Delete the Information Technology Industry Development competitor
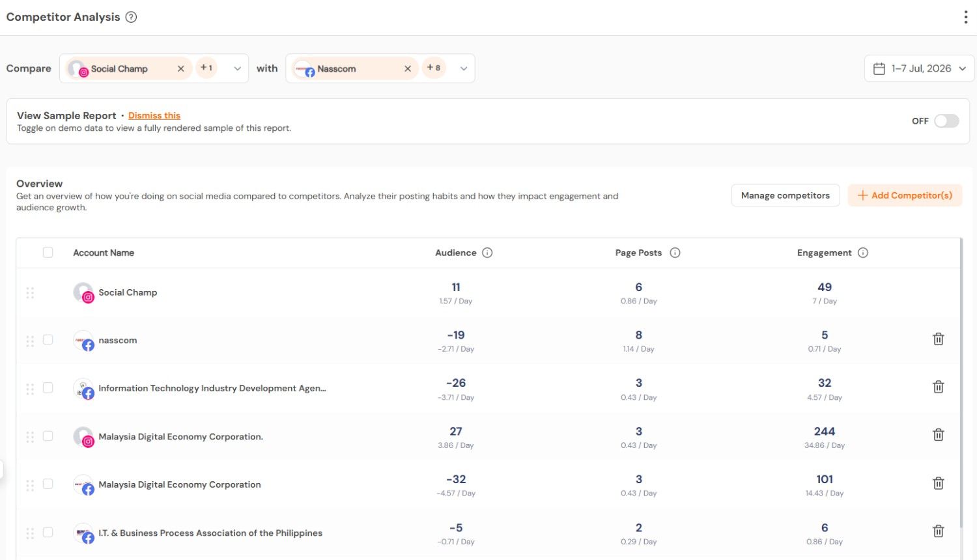 [939, 387]
